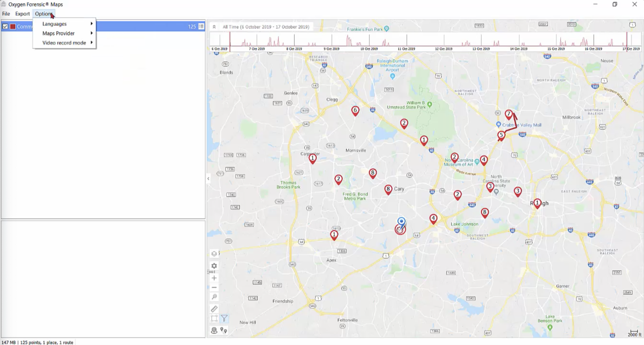The height and width of the screenshot is (345, 644).
Task: Click the magnifier search icon on map
Action: (214, 297)
